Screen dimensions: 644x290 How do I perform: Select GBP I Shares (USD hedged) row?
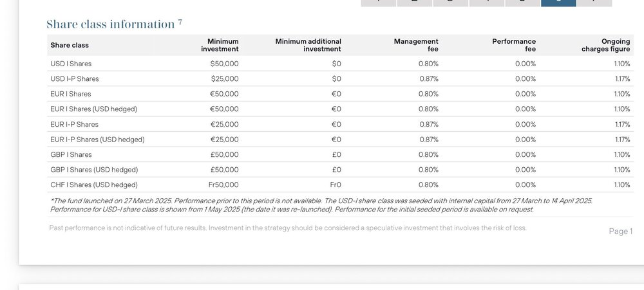[340, 170]
